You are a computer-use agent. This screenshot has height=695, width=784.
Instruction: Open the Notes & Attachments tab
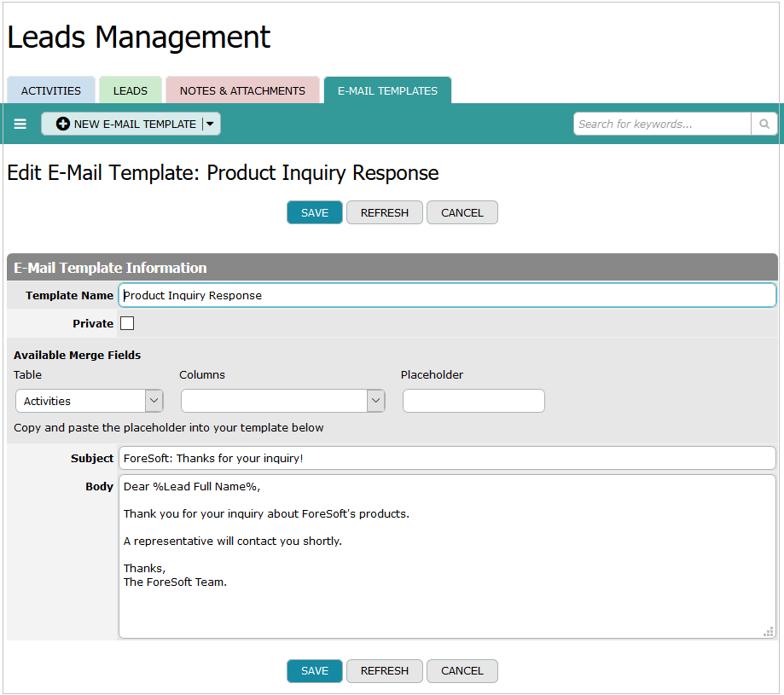click(242, 90)
